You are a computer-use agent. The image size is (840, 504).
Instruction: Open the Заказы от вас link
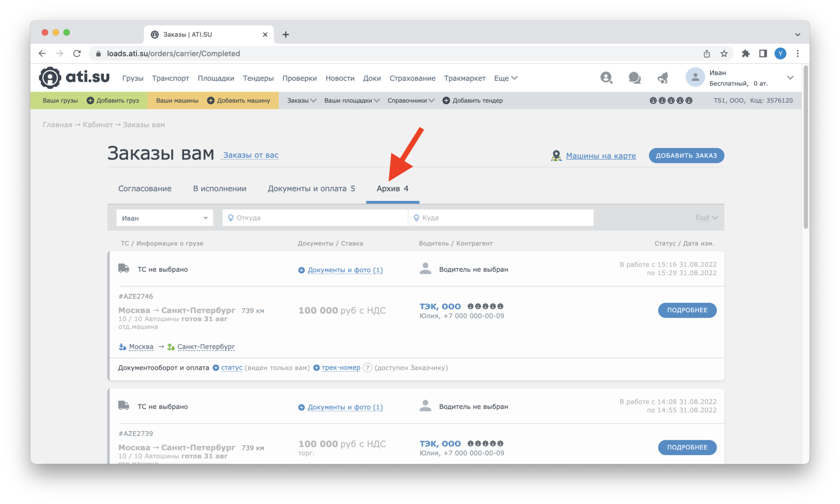[250, 155]
